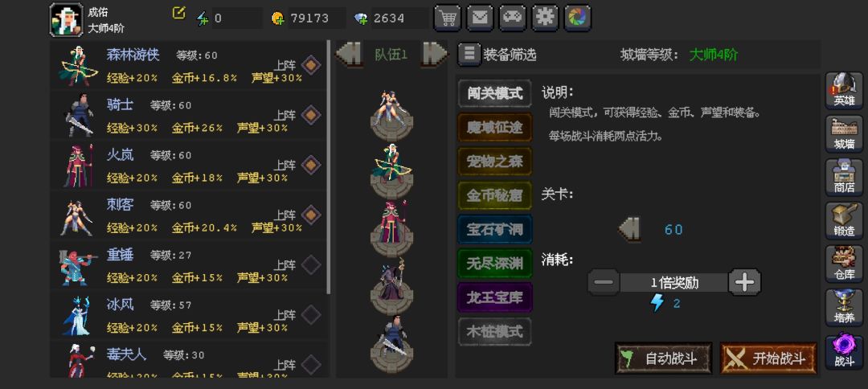Select the 金币秘窟 mode tab
The image size is (868, 389).
[x=495, y=195]
